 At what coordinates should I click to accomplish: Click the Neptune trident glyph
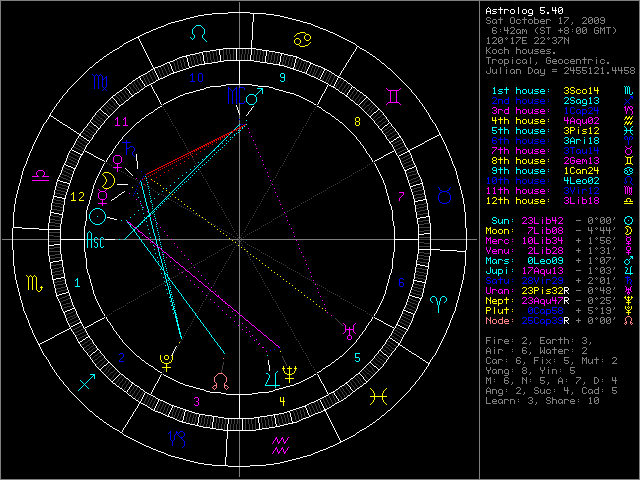(x=289, y=376)
